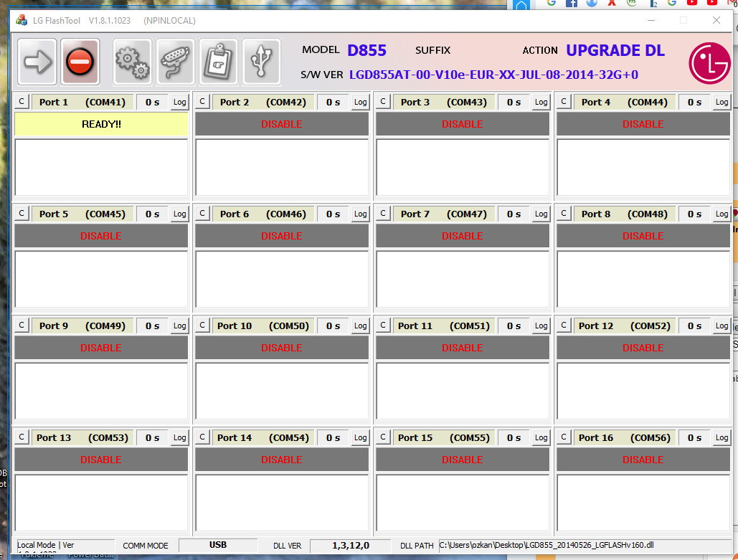738x560 pixels.
Task: Click the C button for Port 12
Action: coord(564,326)
